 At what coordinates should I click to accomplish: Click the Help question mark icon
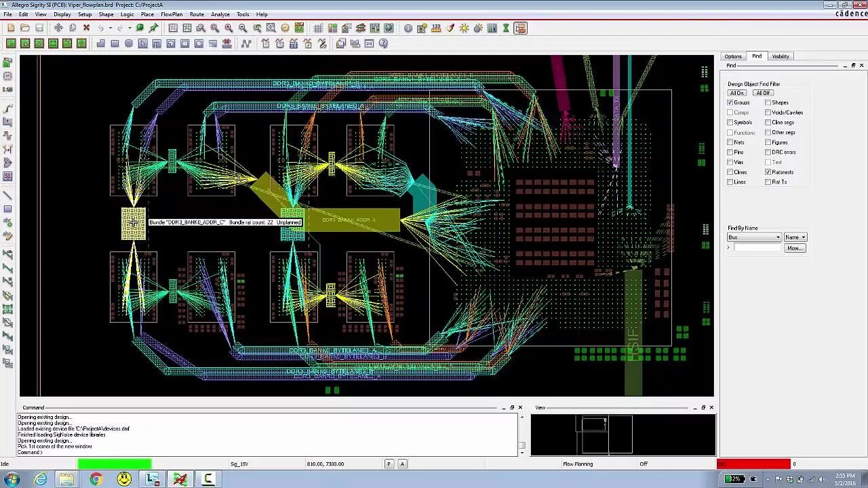tap(383, 43)
